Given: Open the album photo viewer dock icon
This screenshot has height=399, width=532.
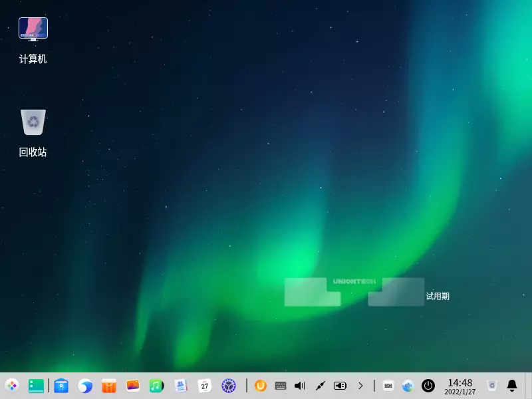Looking at the screenshot, I should click(x=132, y=386).
